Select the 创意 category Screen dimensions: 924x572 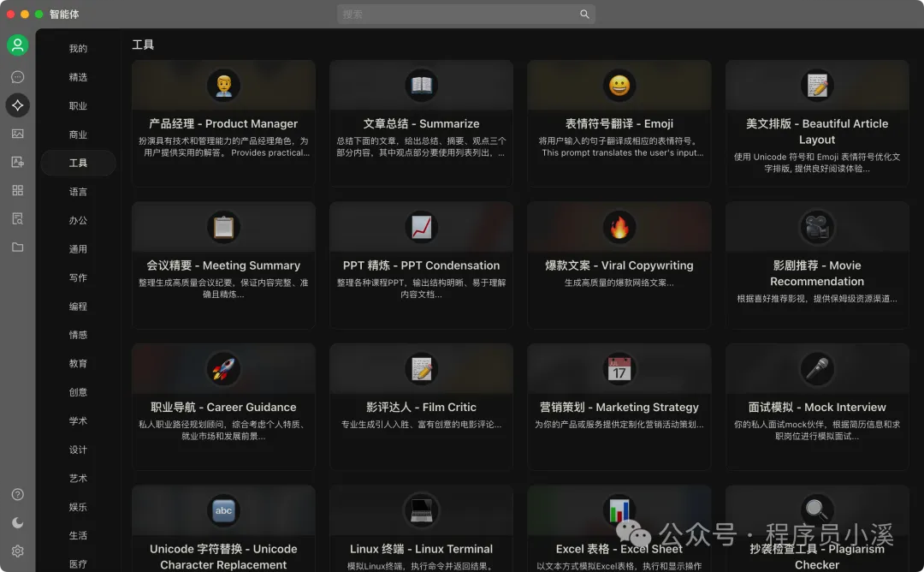point(78,392)
